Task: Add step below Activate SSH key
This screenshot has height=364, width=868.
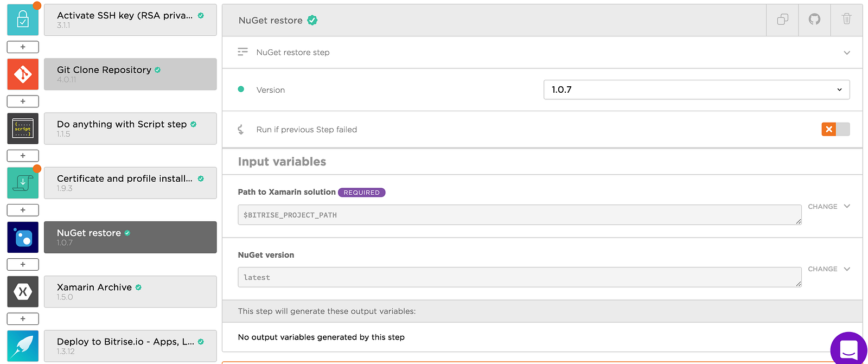Action: [x=23, y=47]
